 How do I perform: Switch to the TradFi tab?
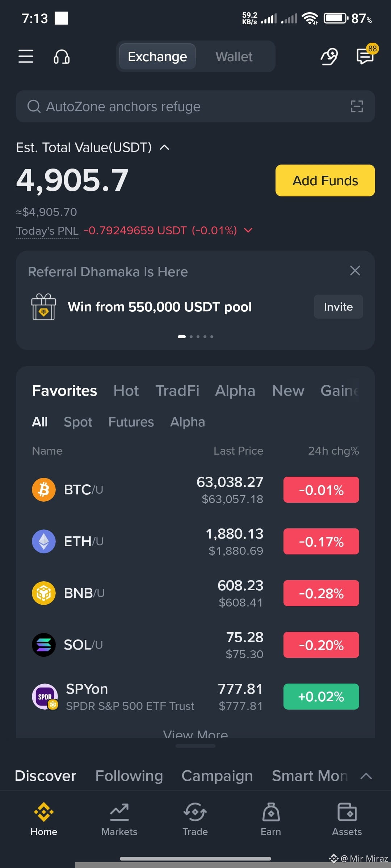click(x=177, y=391)
